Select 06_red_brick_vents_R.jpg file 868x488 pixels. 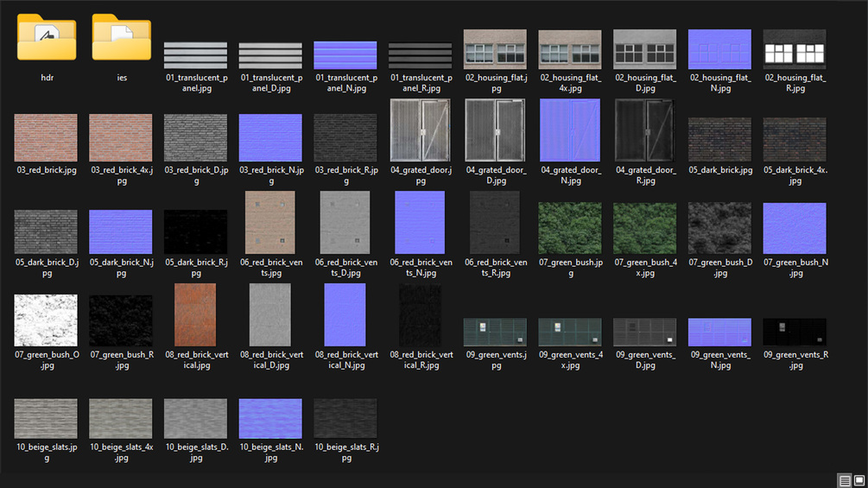click(x=495, y=223)
